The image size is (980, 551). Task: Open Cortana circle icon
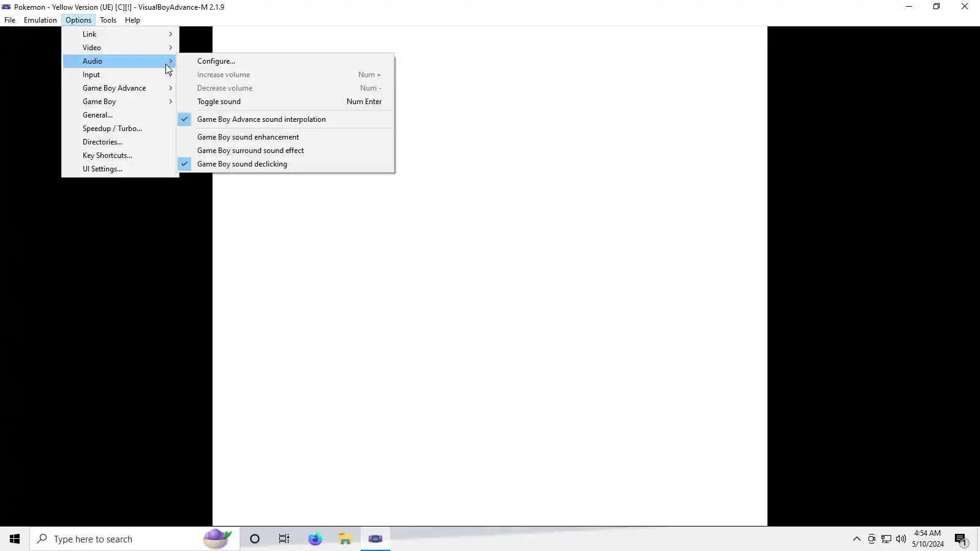click(x=255, y=539)
